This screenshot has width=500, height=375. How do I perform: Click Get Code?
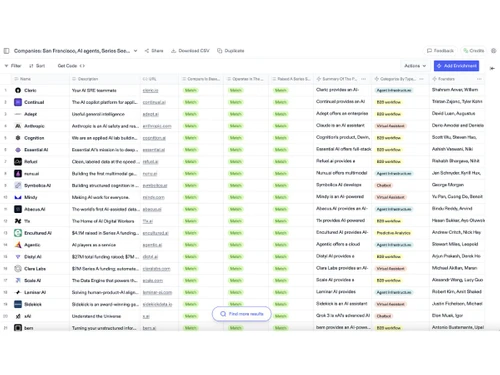click(x=71, y=66)
